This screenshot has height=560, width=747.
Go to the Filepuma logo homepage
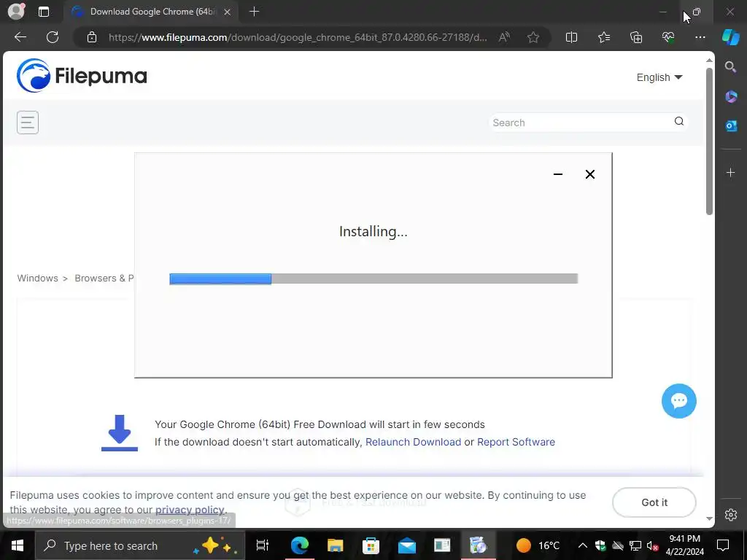click(82, 75)
